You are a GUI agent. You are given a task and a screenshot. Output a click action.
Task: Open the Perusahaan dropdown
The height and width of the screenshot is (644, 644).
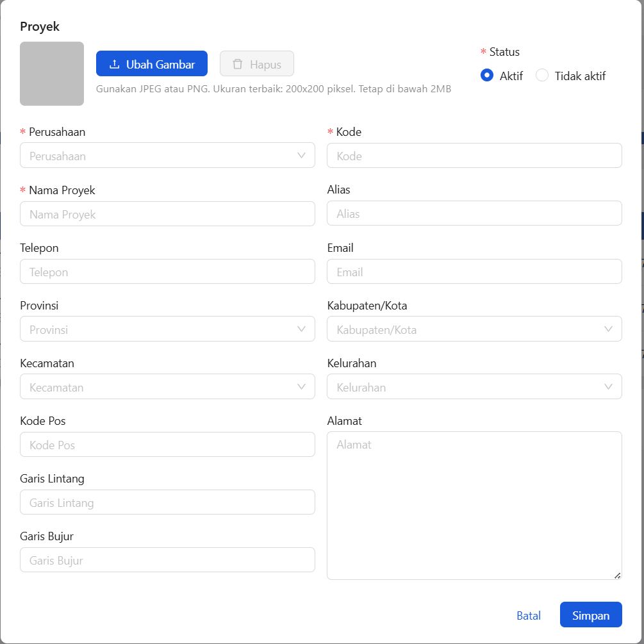point(167,156)
